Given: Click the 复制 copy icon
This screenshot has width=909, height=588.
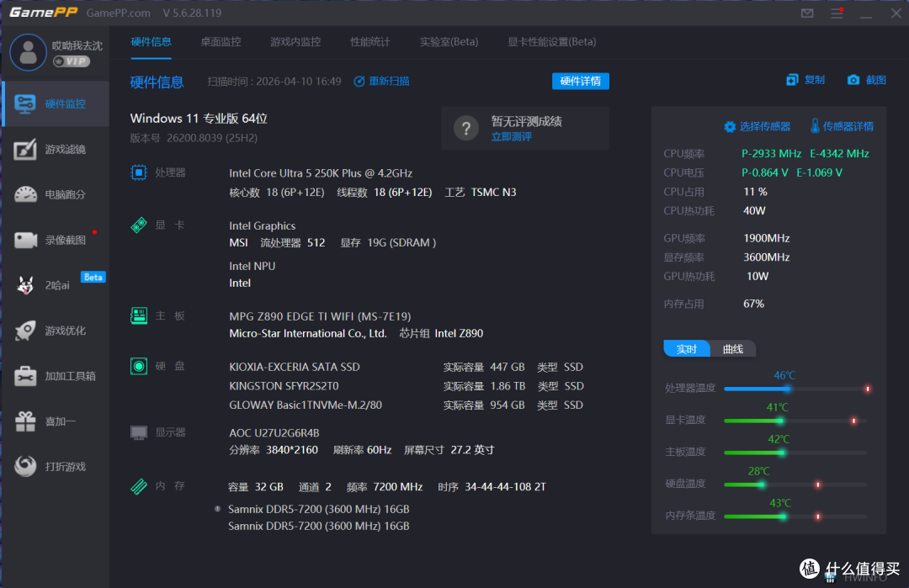Looking at the screenshot, I should coord(792,80).
